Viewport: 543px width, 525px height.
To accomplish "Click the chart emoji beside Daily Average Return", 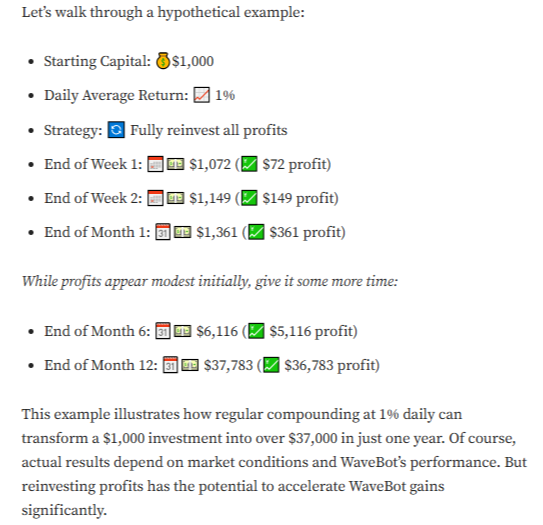I will 202,95.
